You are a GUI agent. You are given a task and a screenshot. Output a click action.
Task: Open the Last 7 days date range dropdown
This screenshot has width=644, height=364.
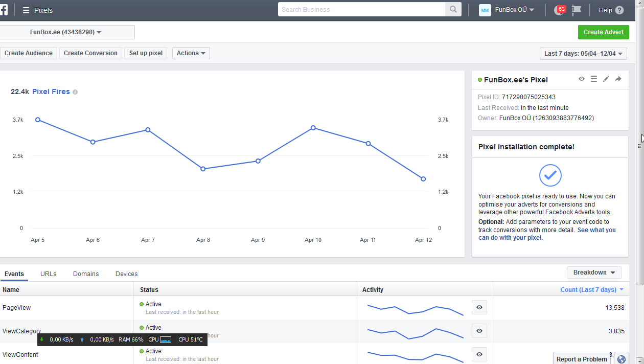(583, 54)
